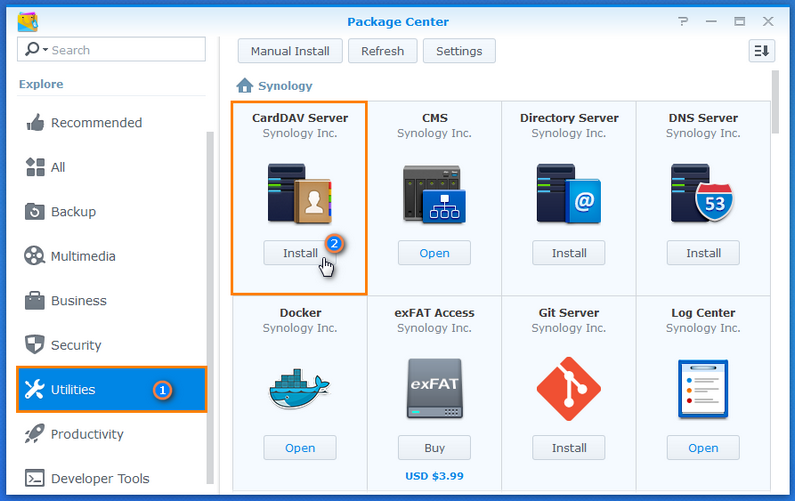Click the Utilities wrench icon

34,389
